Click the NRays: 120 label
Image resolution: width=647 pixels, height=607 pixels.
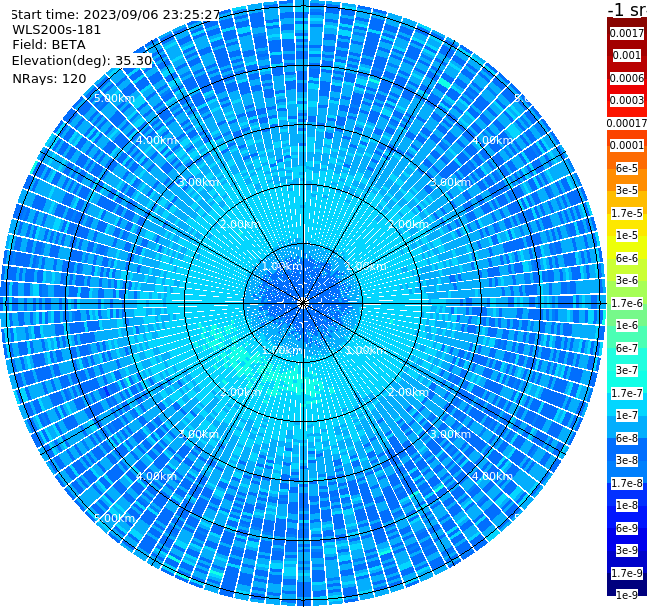click(49, 78)
